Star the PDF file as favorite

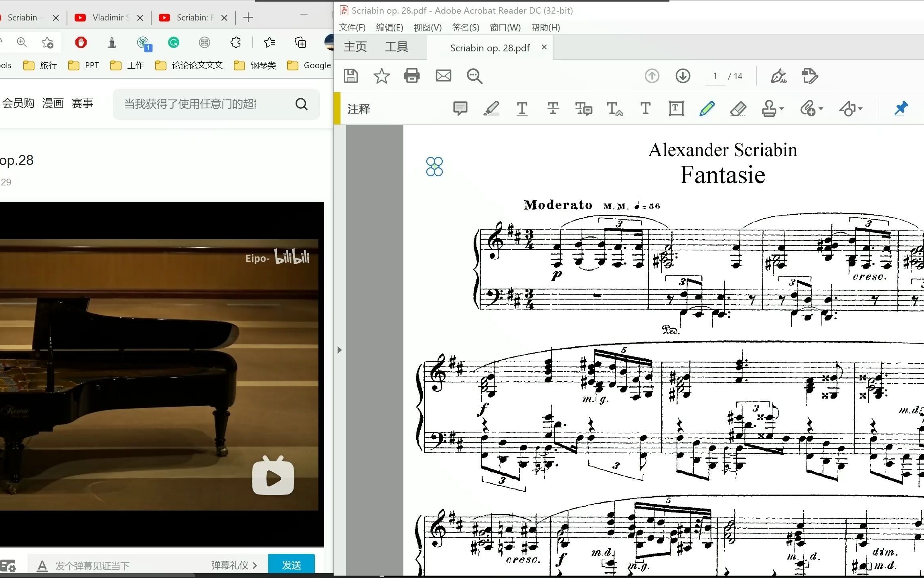(381, 76)
